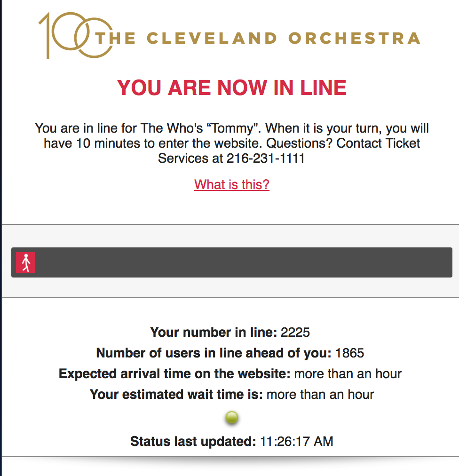Click the "YOU ARE NOW IN LINE" heading

click(232, 88)
